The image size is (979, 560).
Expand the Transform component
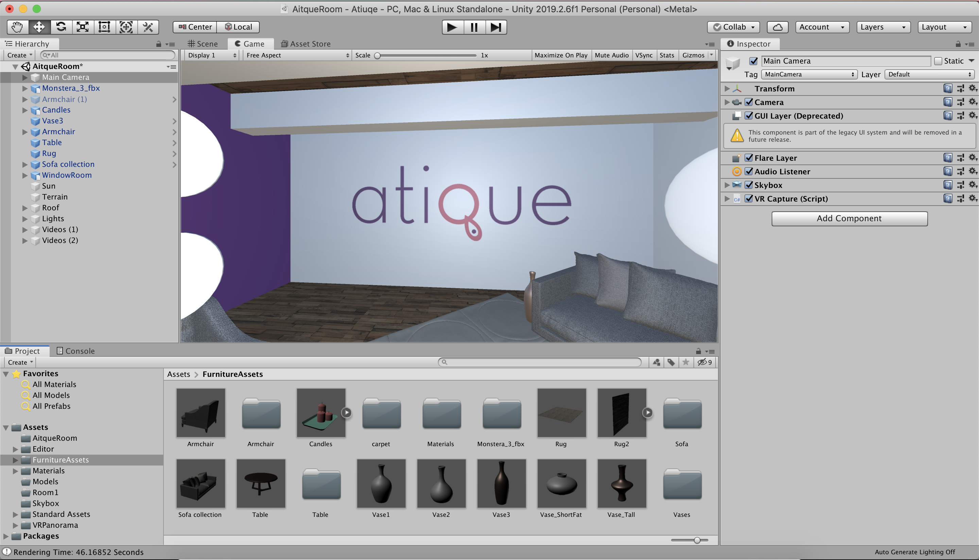(x=727, y=88)
